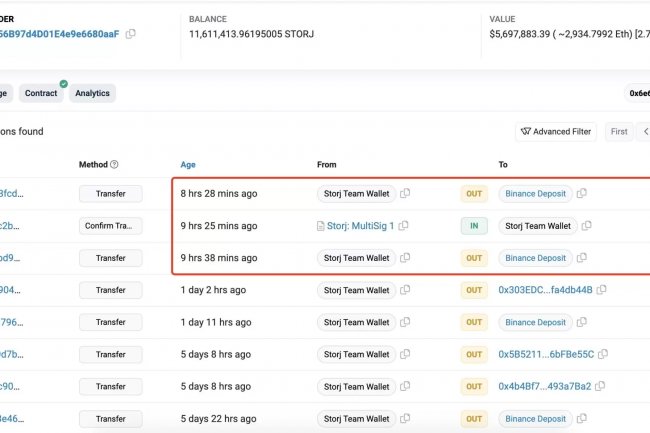Screen dimensions: 650x433
Task: Open the Storj: MultiSig 1 sender link
Action: [x=360, y=226]
